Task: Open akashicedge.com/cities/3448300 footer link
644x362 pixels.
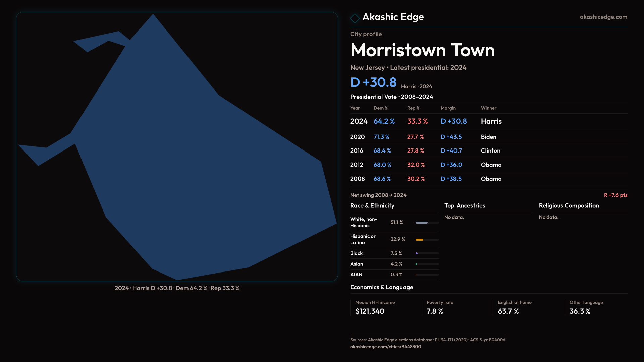Action: click(x=385, y=347)
